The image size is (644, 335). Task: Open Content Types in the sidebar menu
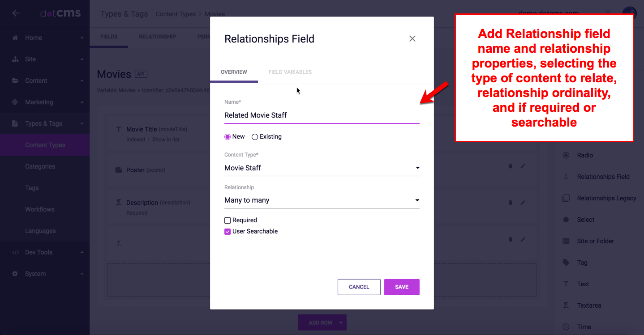click(x=45, y=145)
